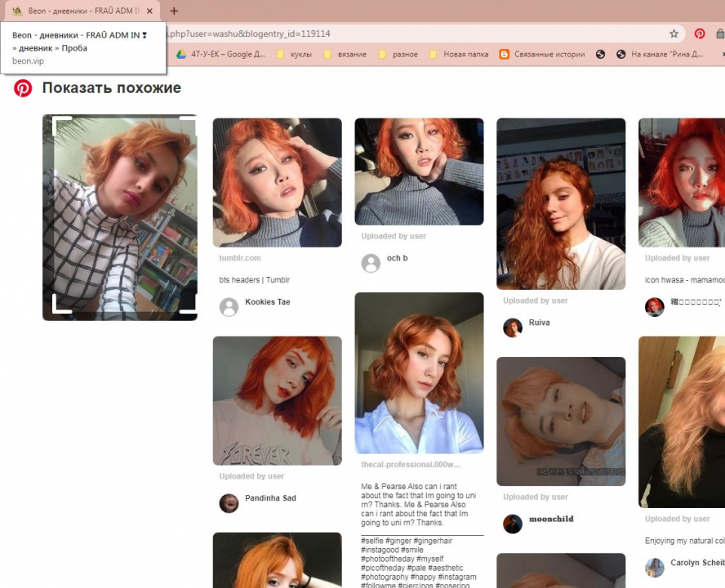
Task: Click Carolyn profile avatar
Action: click(x=654, y=568)
